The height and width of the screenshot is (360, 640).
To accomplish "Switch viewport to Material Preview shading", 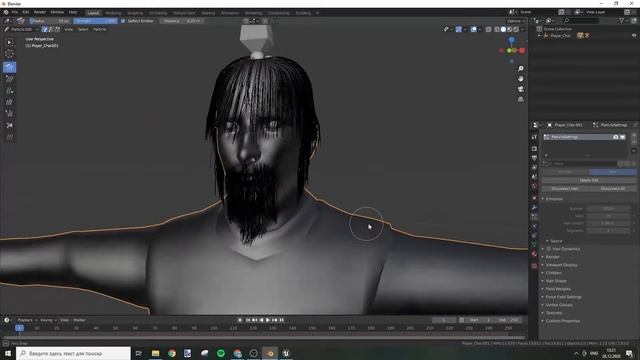I will 509,29.
